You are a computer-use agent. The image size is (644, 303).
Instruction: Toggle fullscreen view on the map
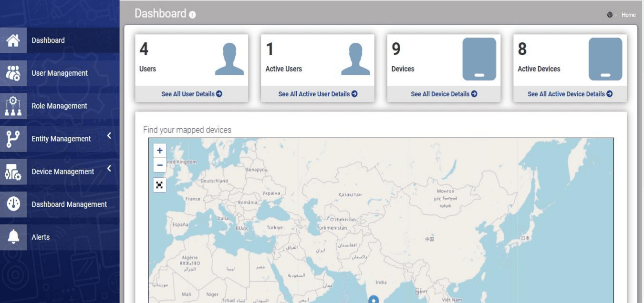coord(159,185)
